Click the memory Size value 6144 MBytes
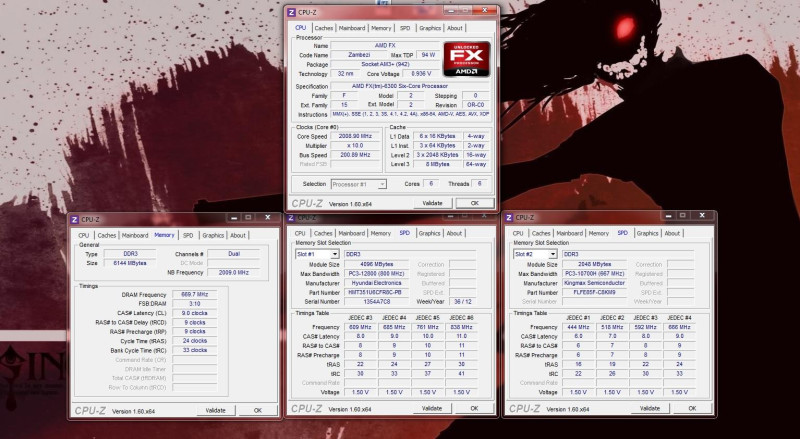800x439 pixels. click(130, 263)
